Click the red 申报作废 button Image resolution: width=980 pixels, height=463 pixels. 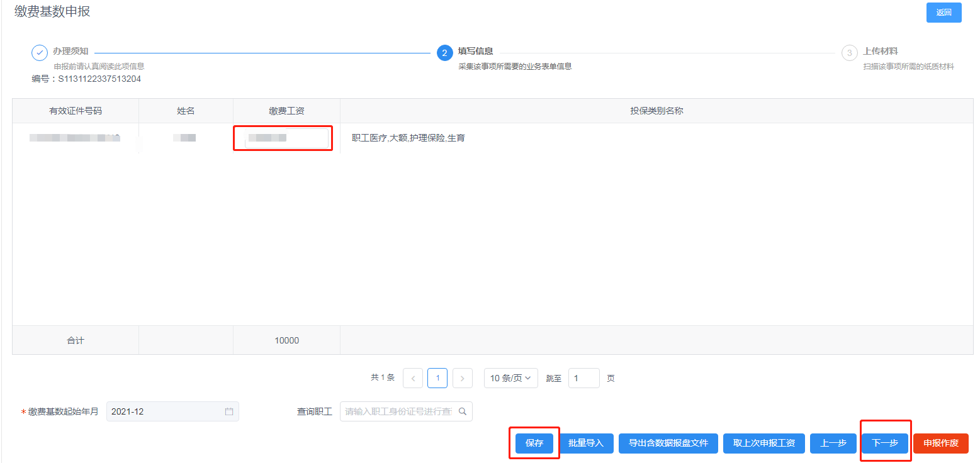941,443
